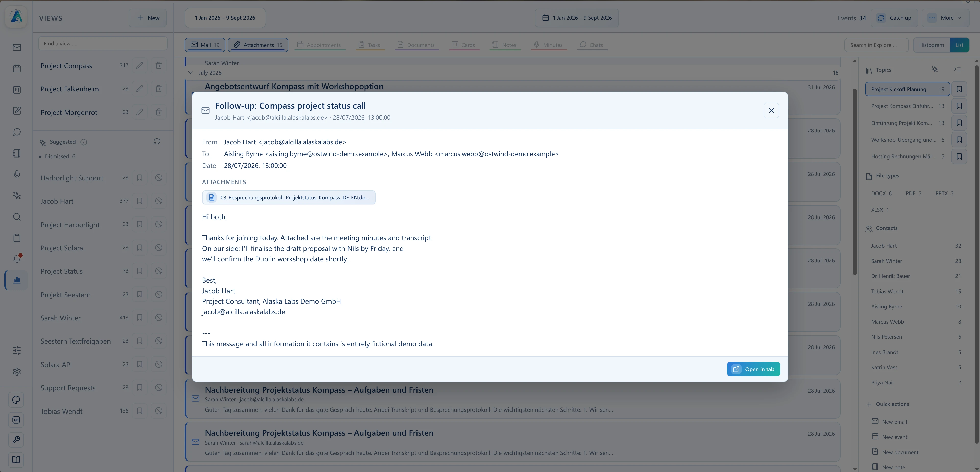
Task: Click the Search in Explore field
Action: pyautogui.click(x=877, y=45)
